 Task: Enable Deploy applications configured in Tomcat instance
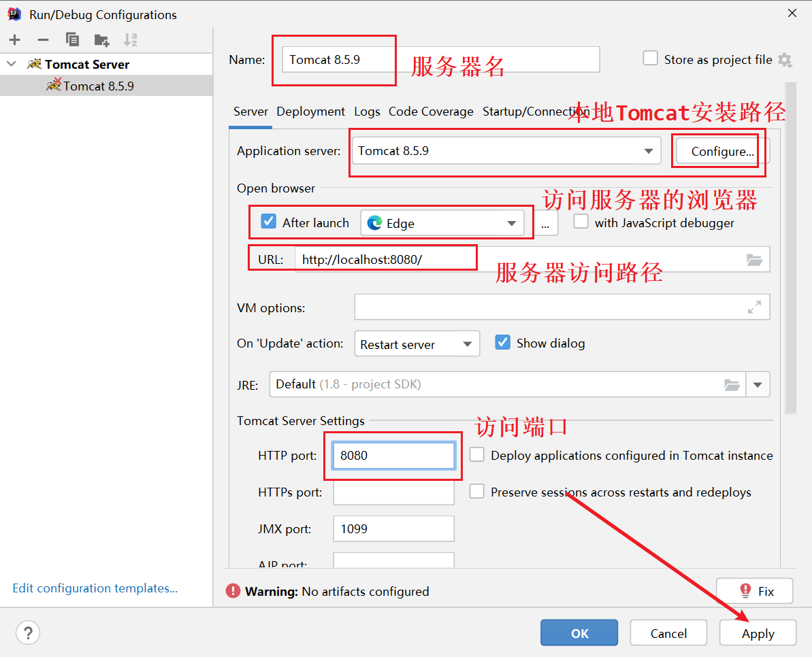coord(477,455)
